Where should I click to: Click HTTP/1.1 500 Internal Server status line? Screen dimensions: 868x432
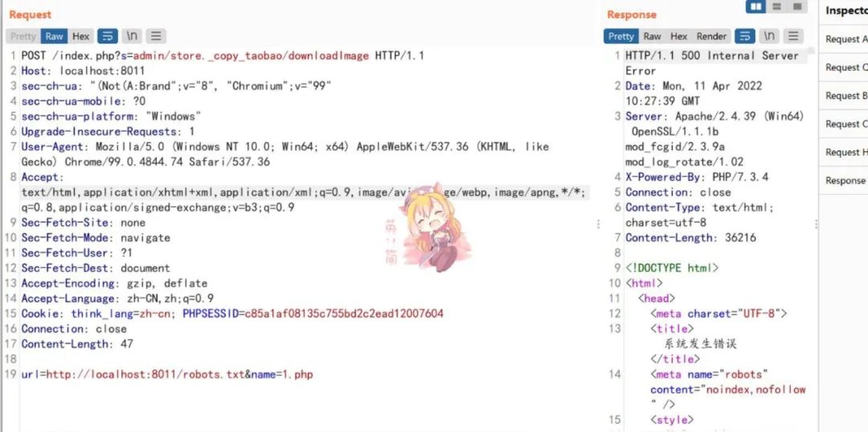coord(712,63)
